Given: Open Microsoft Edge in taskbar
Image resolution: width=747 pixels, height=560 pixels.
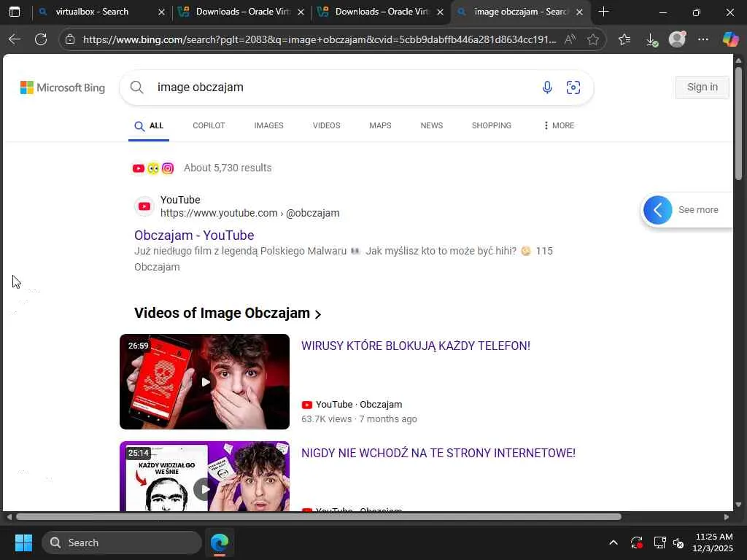Looking at the screenshot, I should (220, 542).
